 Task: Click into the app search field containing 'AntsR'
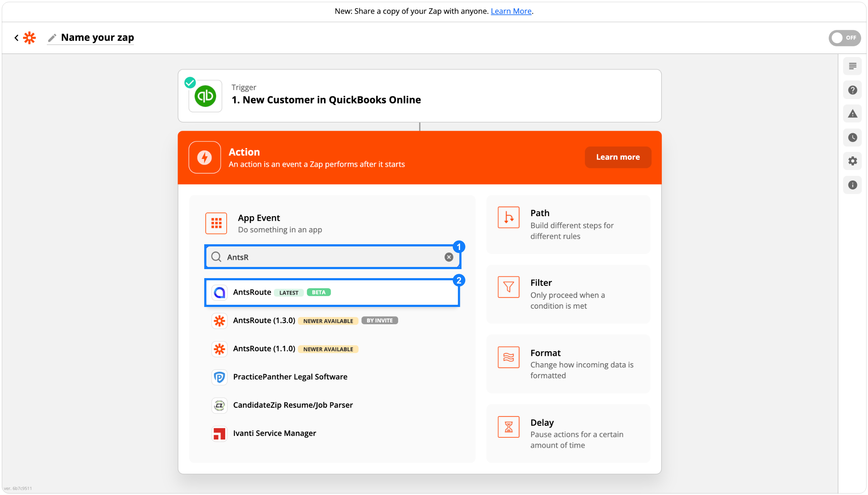[333, 257]
